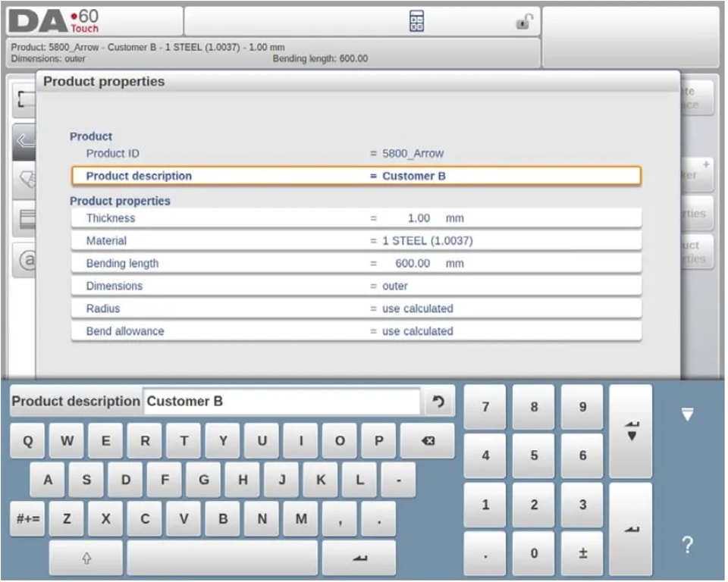Open the Radius setting row
Viewport: 728px width, 582px height.
click(x=356, y=309)
